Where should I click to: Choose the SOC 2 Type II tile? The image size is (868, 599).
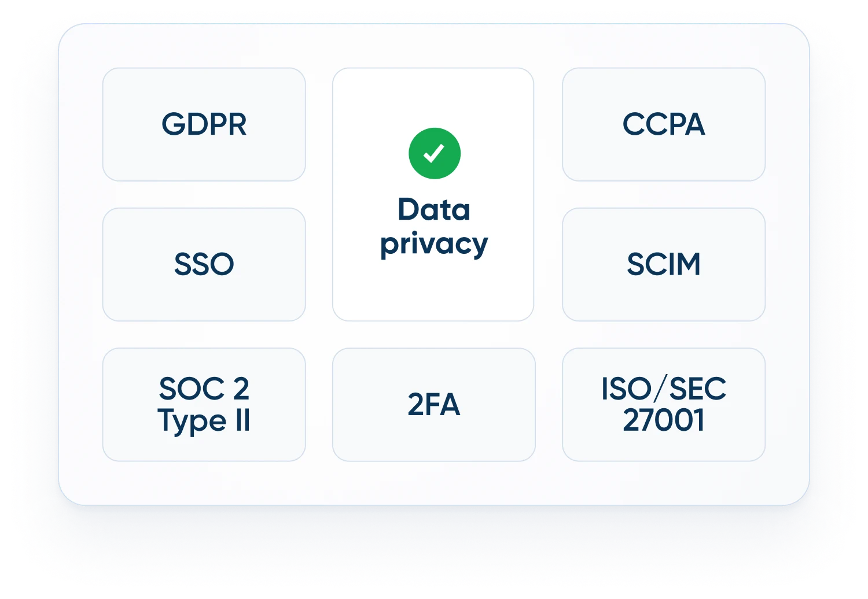coord(204,404)
